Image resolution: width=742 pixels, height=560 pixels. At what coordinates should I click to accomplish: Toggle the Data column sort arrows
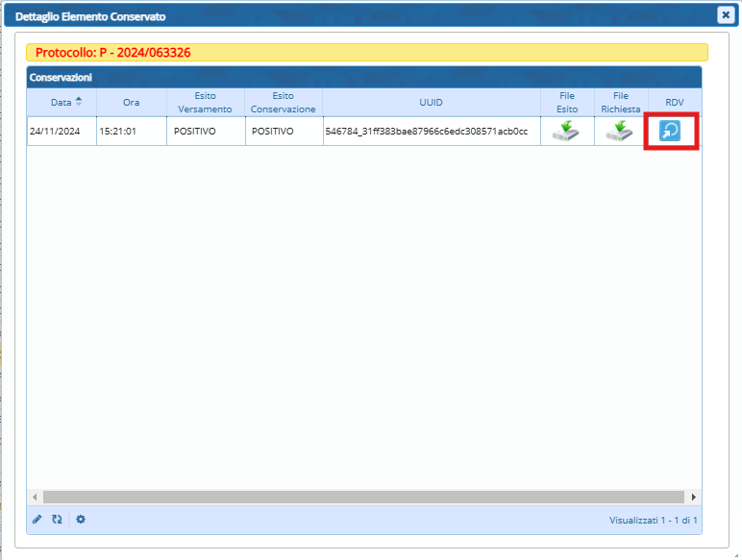pyautogui.click(x=79, y=102)
